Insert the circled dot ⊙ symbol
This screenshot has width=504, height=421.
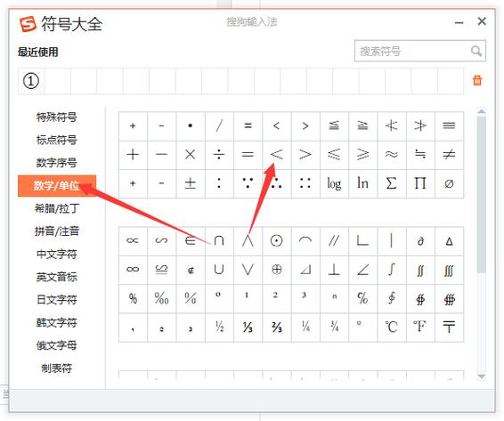(276, 241)
